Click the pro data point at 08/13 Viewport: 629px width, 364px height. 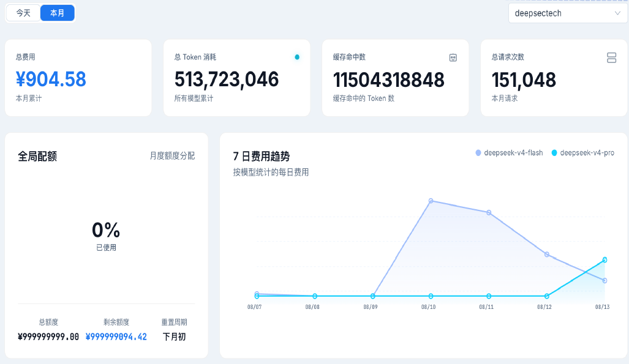[x=605, y=260]
